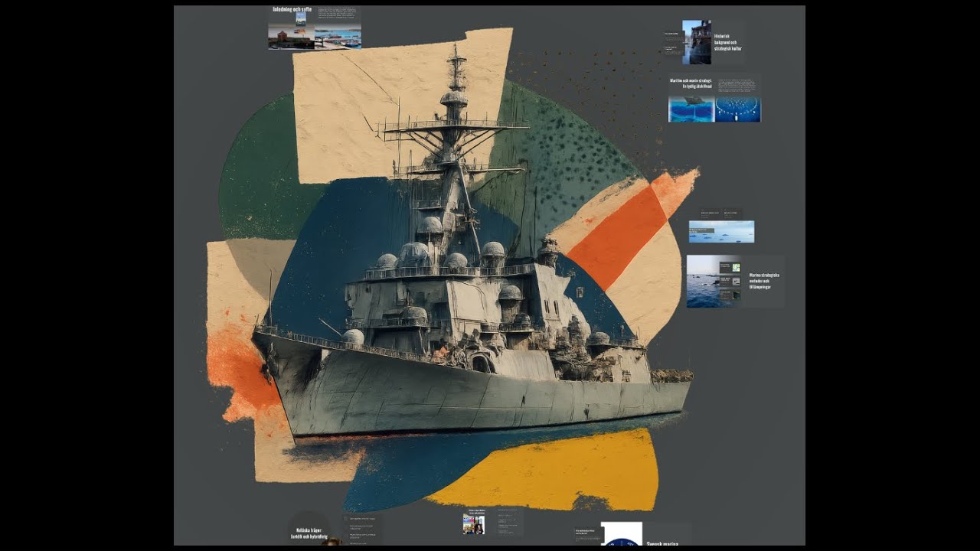Open the "Maritim och marin strategi" topic

[714, 98]
